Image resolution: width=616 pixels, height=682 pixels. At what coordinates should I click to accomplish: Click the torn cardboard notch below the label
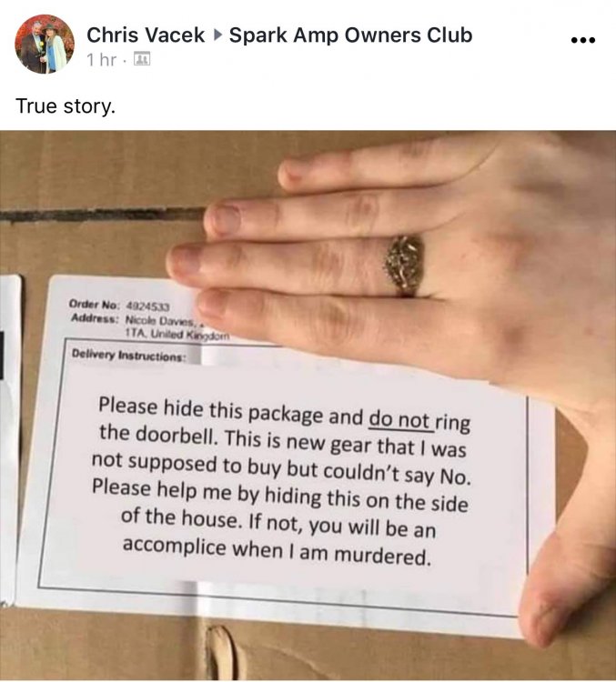222,650
